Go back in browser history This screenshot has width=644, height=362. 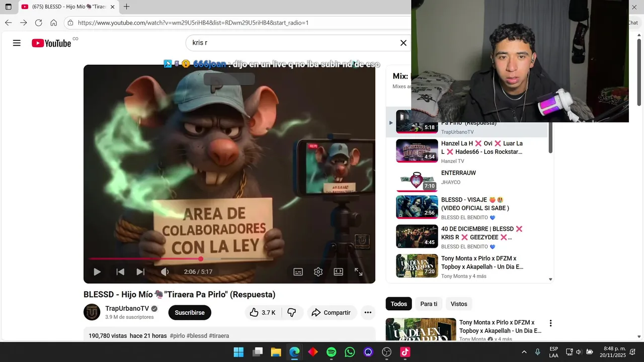click(x=9, y=23)
